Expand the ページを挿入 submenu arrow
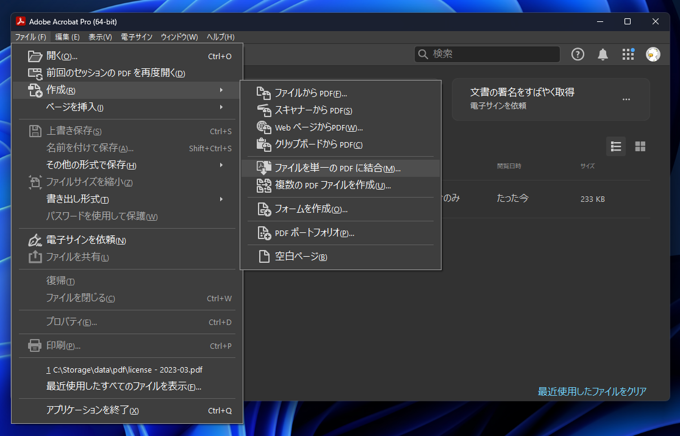Image resolution: width=680 pixels, height=436 pixels. click(221, 107)
